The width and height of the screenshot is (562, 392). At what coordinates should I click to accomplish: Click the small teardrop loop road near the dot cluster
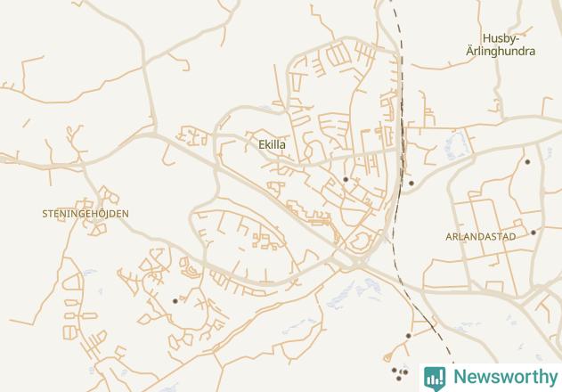click(387, 357)
